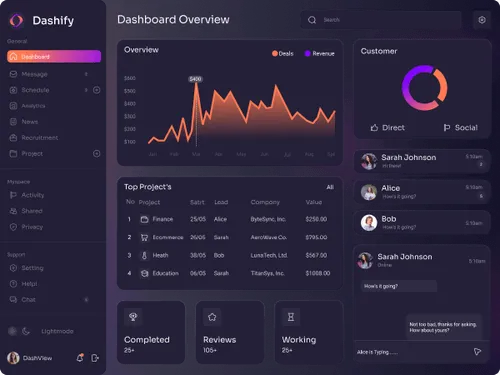Click Sarah Johnson's chat header avatar
The width and height of the screenshot is (500, 375).
click(x=365, y=260)
